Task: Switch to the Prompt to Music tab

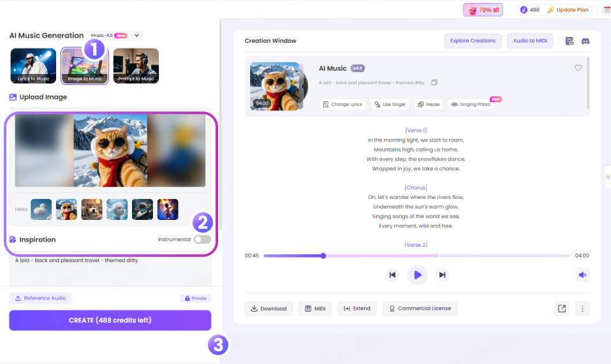Action: (x=136, y=66)
